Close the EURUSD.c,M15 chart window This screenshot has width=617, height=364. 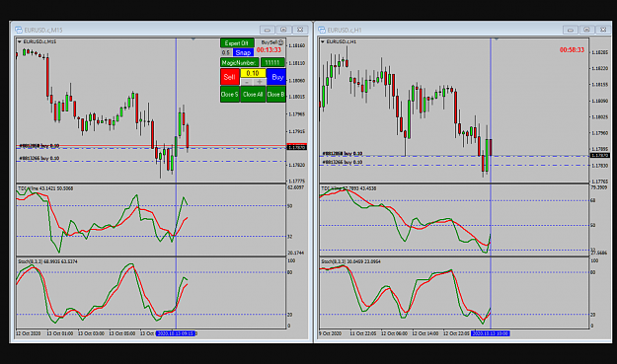[x=300, y=30]
